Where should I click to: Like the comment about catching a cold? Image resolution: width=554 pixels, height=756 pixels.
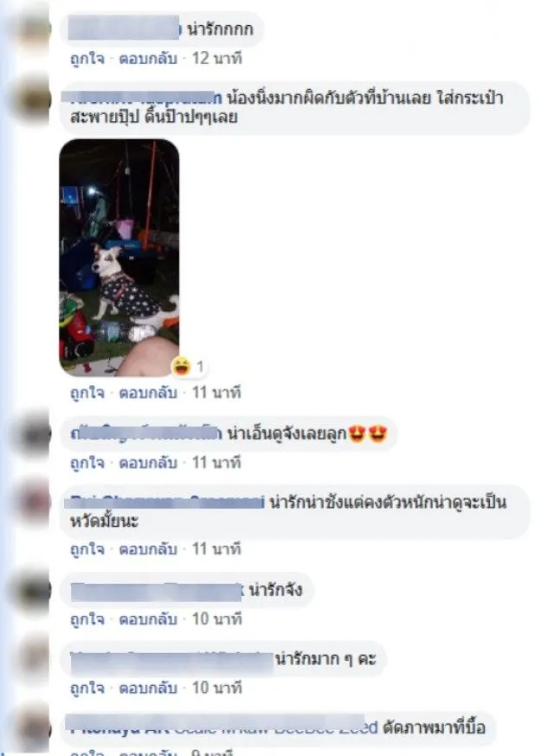click(x=87, y=549)
